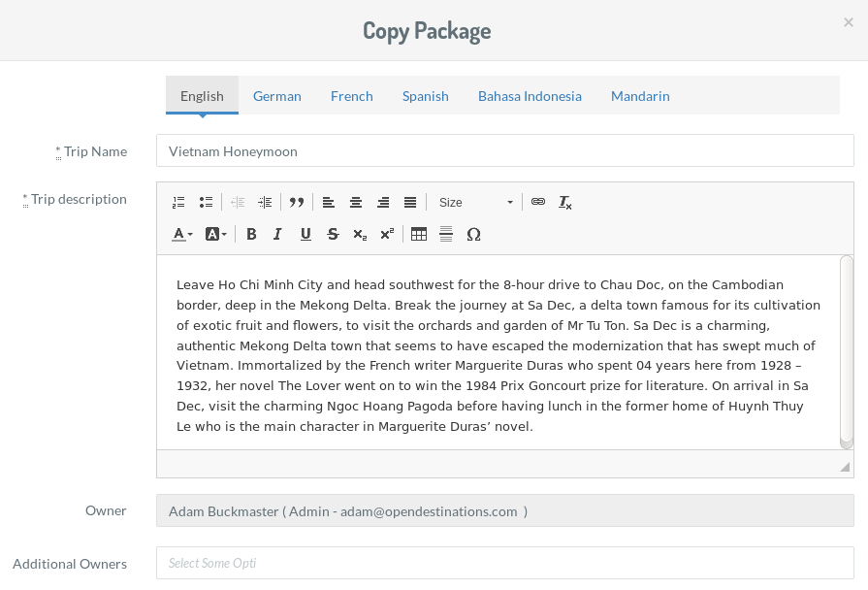This screenshot has width=868, height=590.
Task: Switch to the German tab
Action: (277, 96)
